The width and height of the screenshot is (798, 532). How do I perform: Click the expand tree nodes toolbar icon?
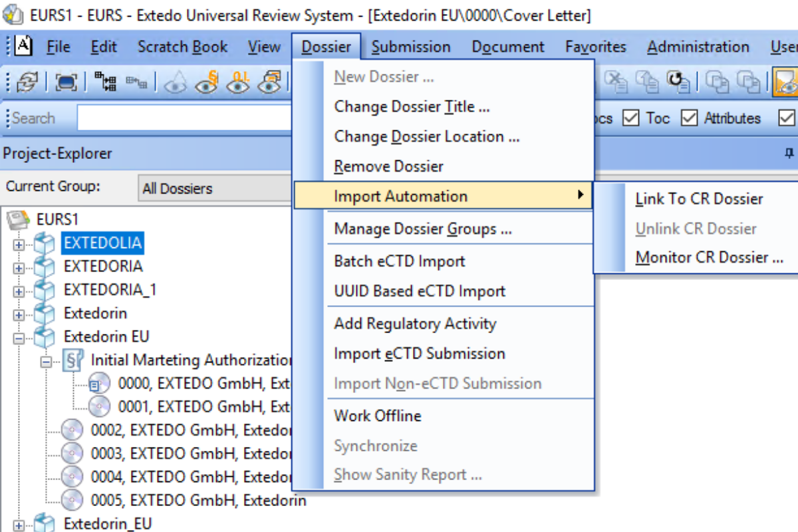(x=105, y=82)
